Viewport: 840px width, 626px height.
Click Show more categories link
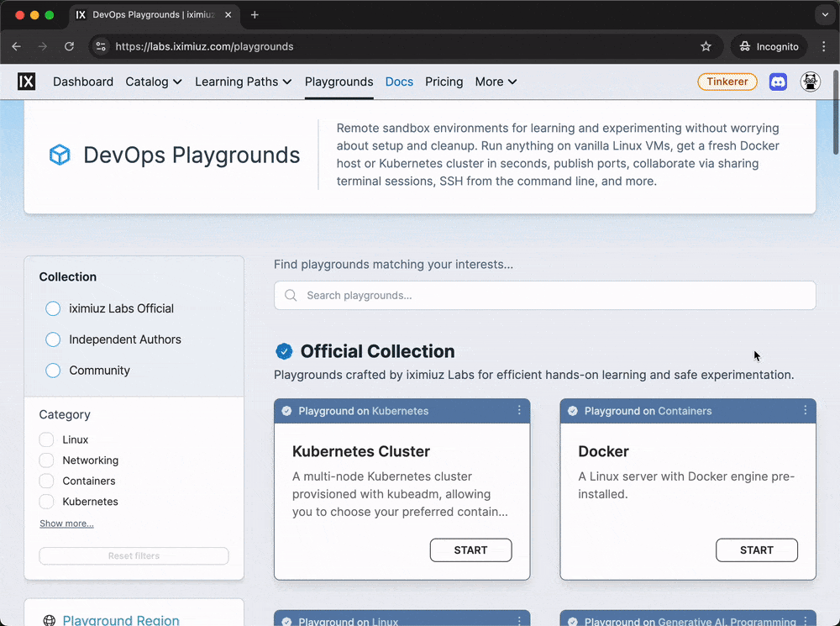coord(66,523)
